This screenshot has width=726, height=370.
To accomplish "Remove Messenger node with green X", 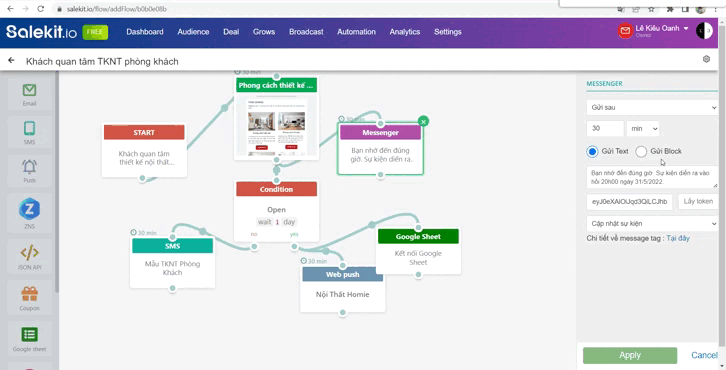I will click(423, 121).
